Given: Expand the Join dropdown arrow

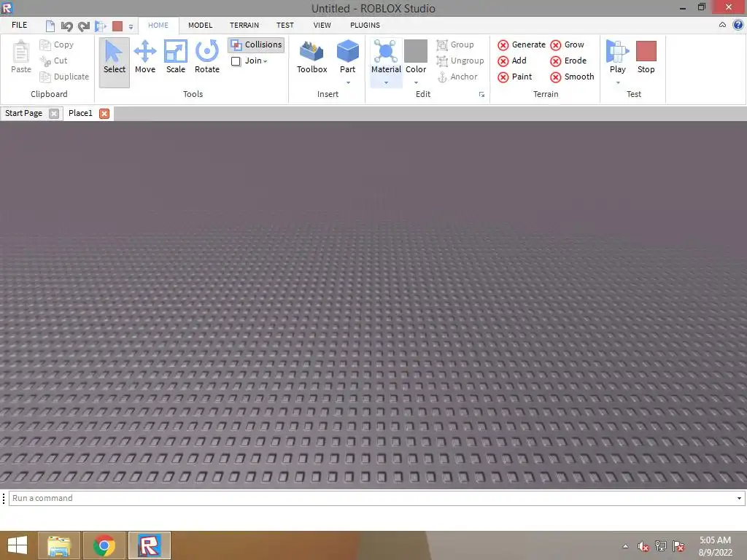Looking at the screenshot, I should (265, 61).
